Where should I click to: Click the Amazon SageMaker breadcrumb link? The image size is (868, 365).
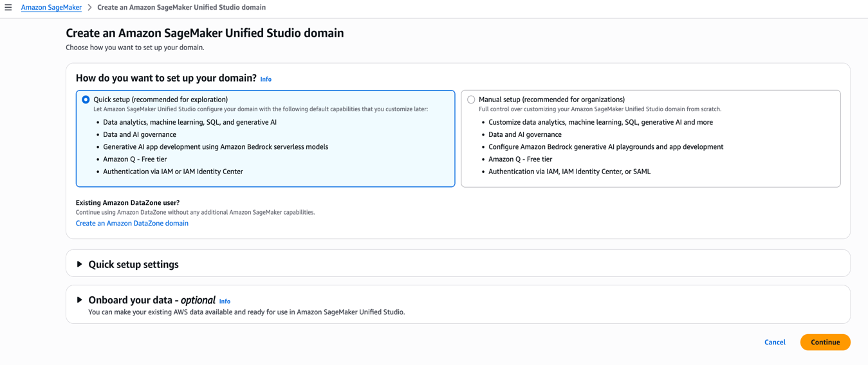51,8
